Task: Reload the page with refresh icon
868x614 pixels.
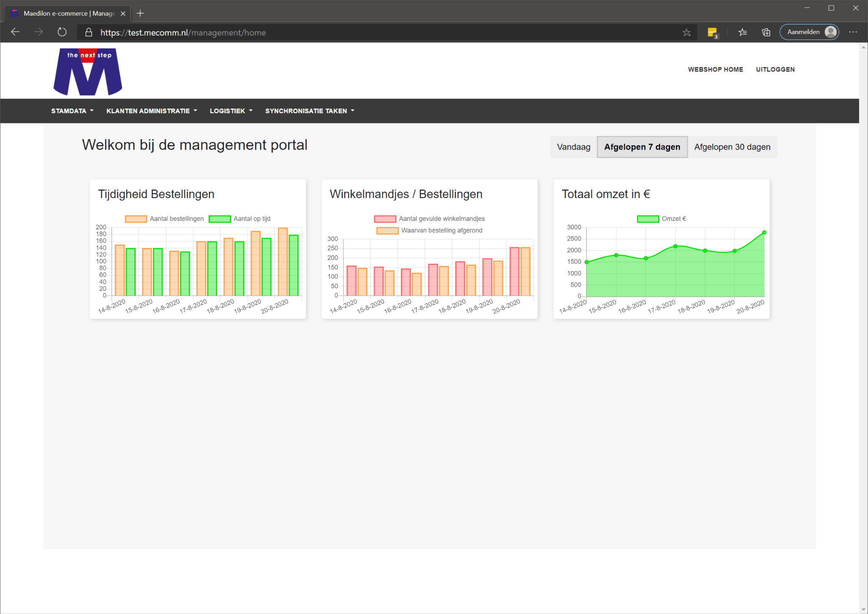Action: coord(62,32)
